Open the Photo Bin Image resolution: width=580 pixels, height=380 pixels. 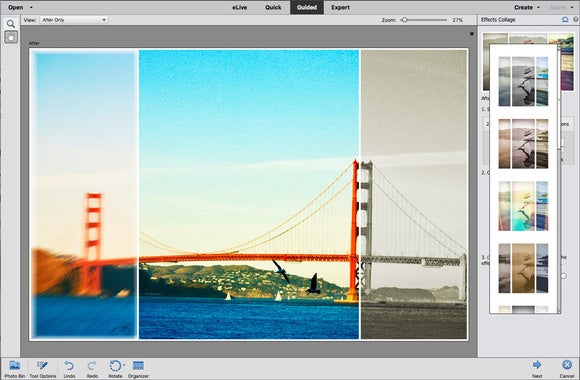15,369
